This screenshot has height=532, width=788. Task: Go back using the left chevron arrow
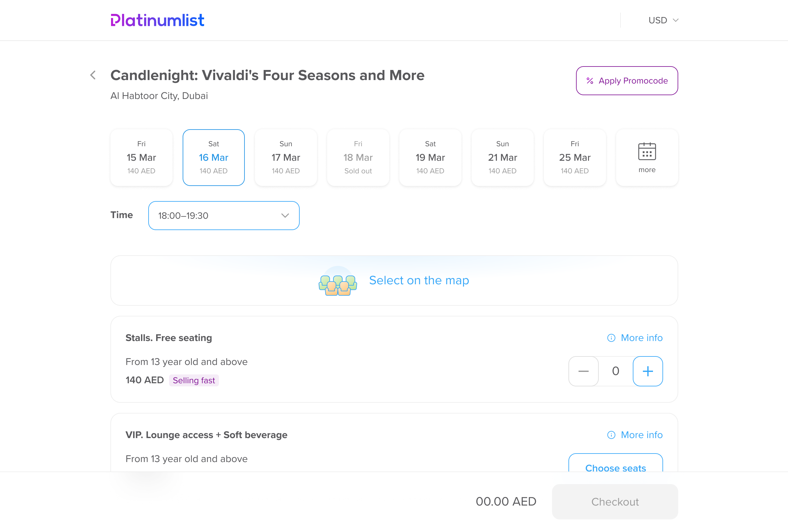pos(93,75)
